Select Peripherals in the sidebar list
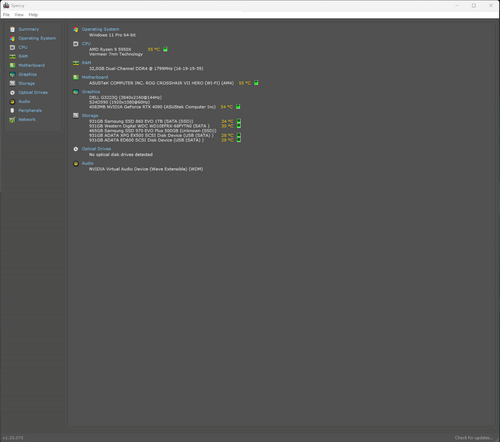 (x=30, y=110)
